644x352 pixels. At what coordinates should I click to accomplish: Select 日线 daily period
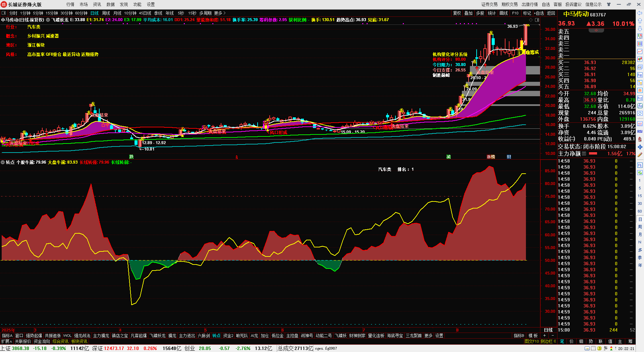[95, 13]
